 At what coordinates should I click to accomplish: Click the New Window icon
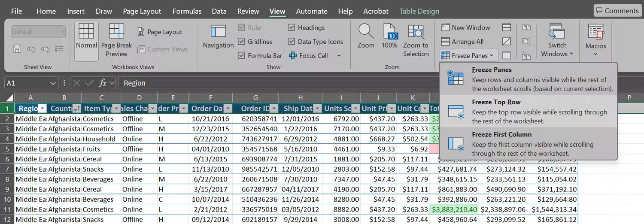tap(445, 27)
